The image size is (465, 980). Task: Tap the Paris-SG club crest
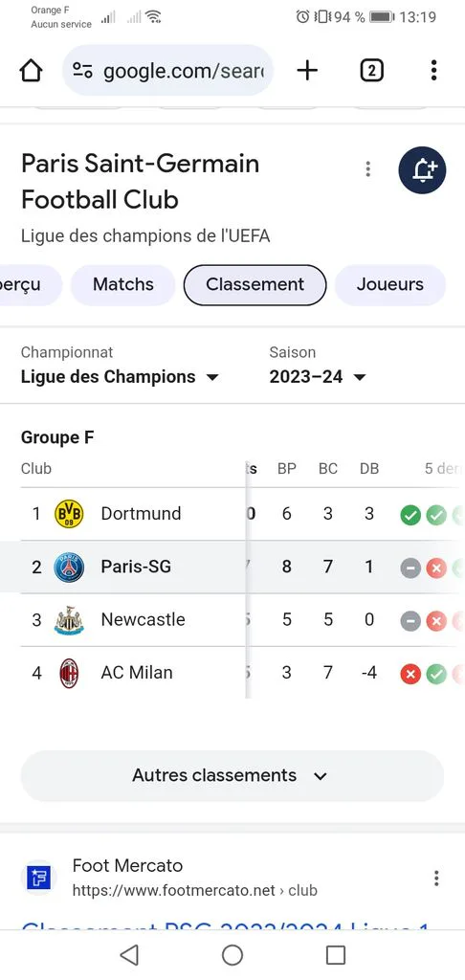click(x=69, y=567)
